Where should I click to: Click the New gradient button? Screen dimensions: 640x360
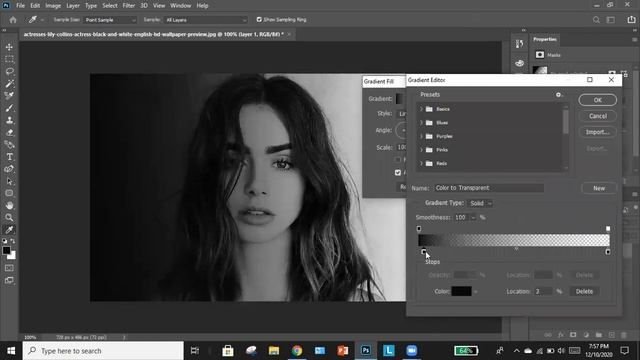tap(599, 188)
